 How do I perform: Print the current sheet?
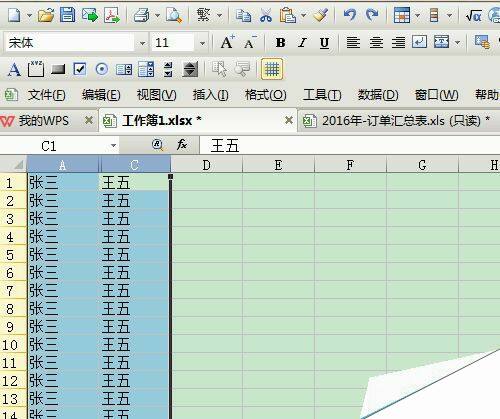click(x=142, y=15)
